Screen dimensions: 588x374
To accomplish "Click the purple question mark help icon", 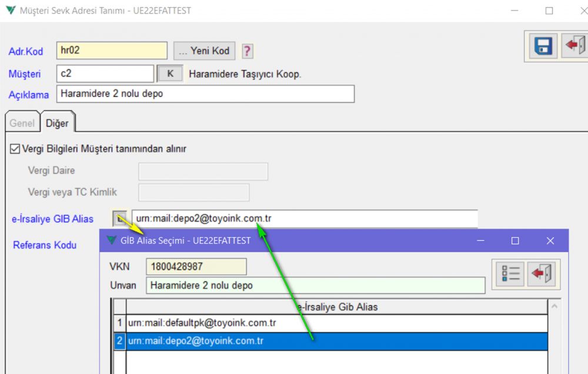I will [x=248, y=51].
